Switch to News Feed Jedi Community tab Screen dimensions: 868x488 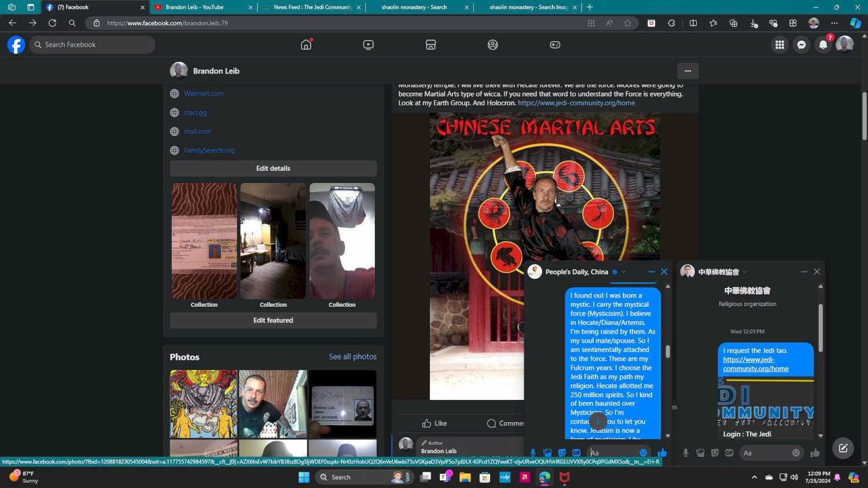coord(312,7)
